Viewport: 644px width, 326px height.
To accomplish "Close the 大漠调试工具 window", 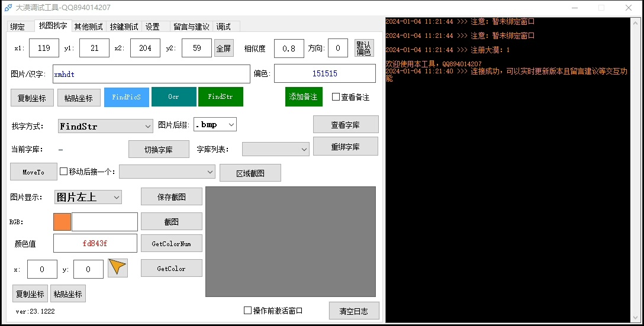I will [x=629, y=8].
